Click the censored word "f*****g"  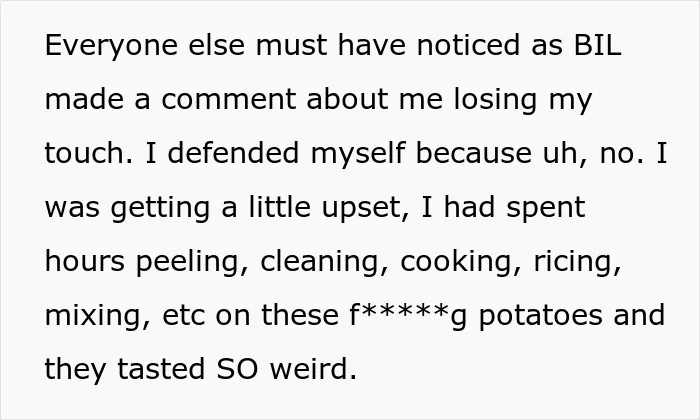pos(408,316)
